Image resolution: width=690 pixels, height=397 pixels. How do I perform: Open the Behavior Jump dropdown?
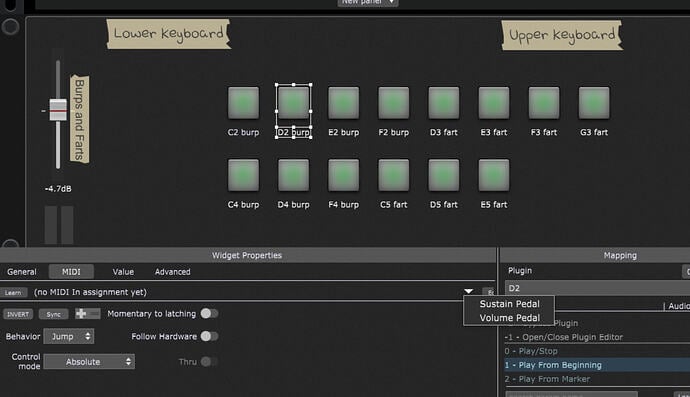click(69, 336)
